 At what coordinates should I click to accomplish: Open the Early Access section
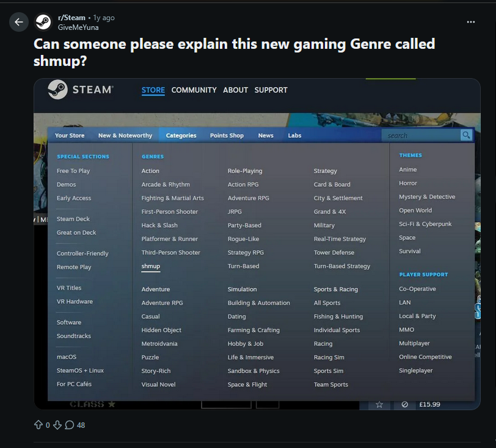tap(74, 198)
